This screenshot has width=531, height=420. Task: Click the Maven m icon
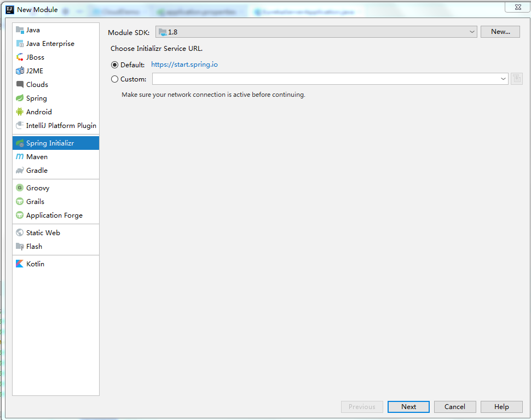20,157
